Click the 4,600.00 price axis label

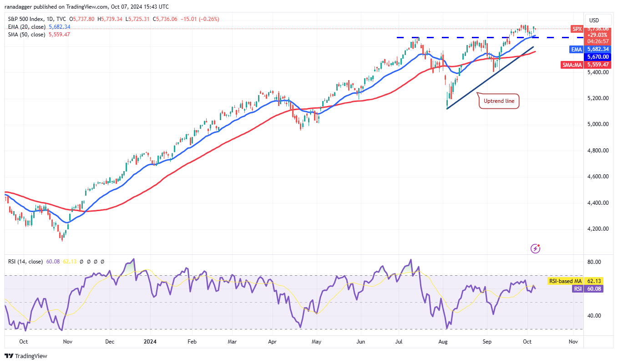[598, 177]
